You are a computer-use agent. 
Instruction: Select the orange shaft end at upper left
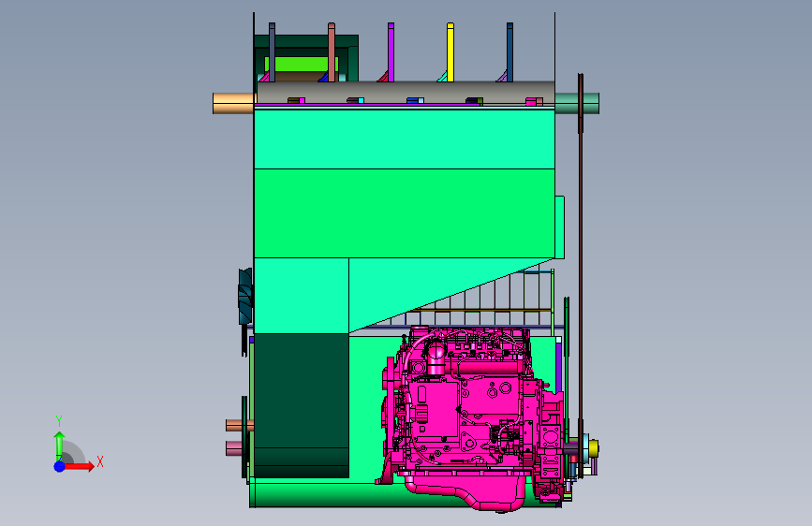pos(233,103)
